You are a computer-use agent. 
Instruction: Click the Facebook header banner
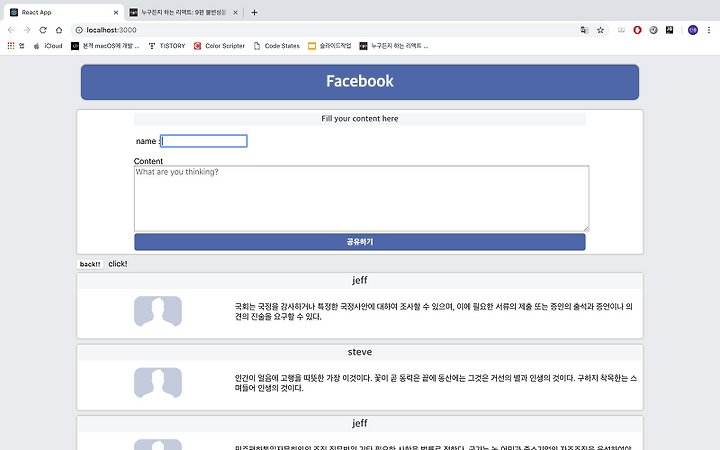click(360, 82)
